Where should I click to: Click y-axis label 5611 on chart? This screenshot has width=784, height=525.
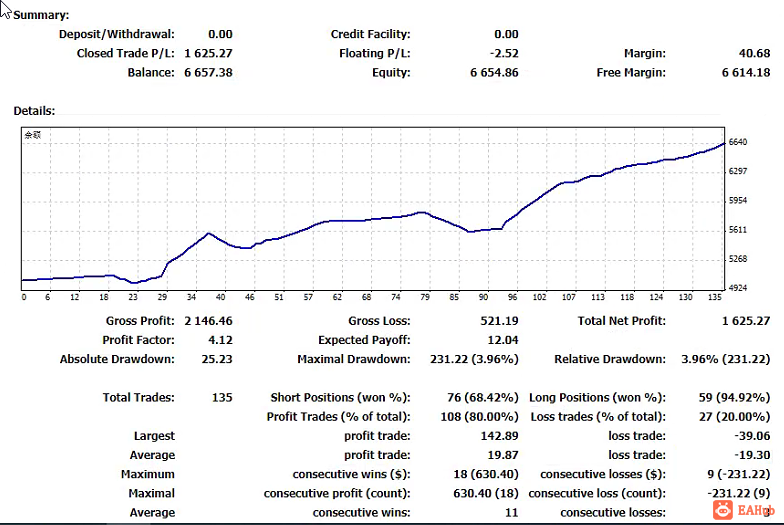click(x=738, y=230)
